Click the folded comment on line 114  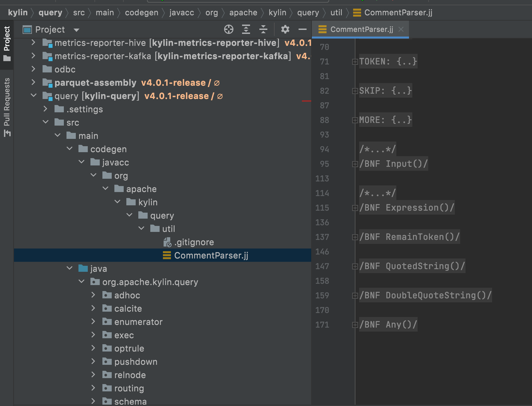pyautogui.click(x=377, y=193)
